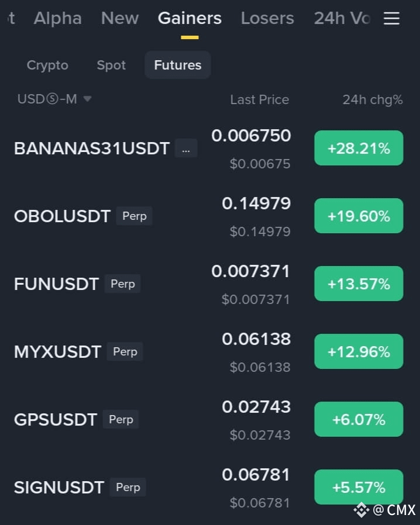Image resolution: width=420 pixels, height=525 pixels.
Task: Select the Crypto filter
Action: [47, 65]
